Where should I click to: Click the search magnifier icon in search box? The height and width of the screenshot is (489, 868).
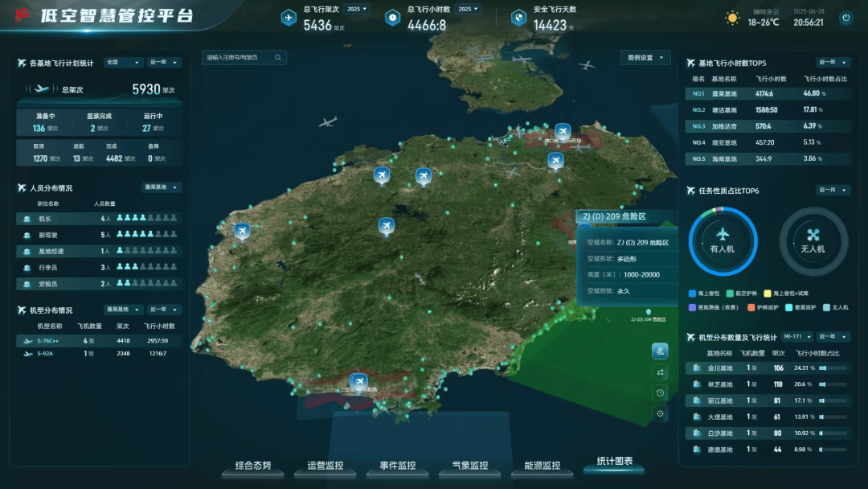[x=278, y=58]
